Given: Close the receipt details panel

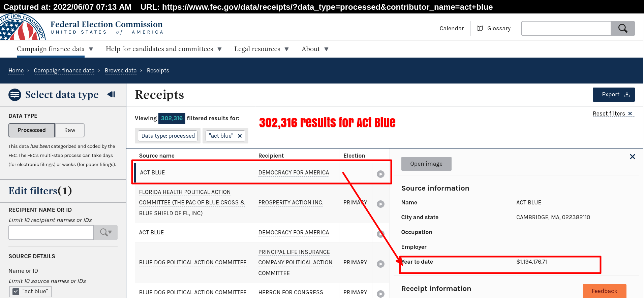Looking at the screenshot, I should tap(633, 157).
